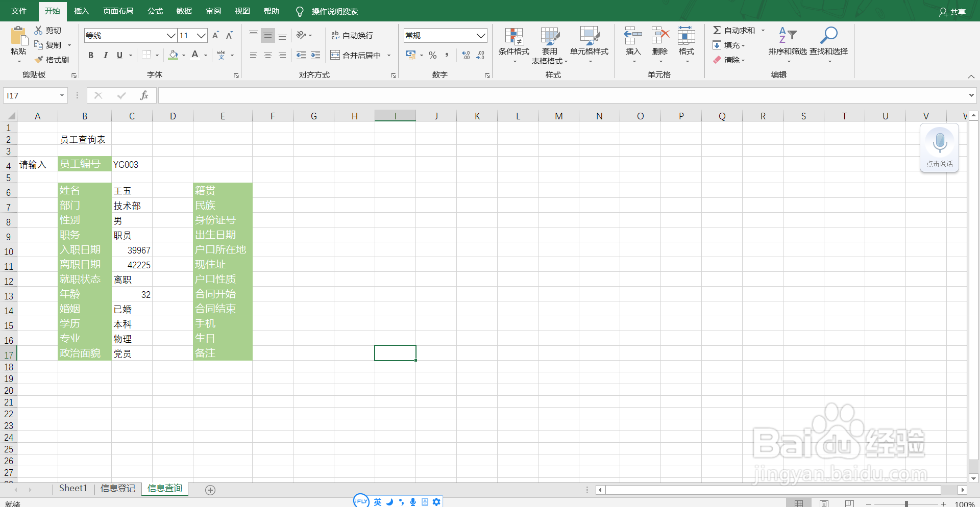Toggle center text horizontally
The width and height of the screenshot is (980, 507).
click(267, 55)
